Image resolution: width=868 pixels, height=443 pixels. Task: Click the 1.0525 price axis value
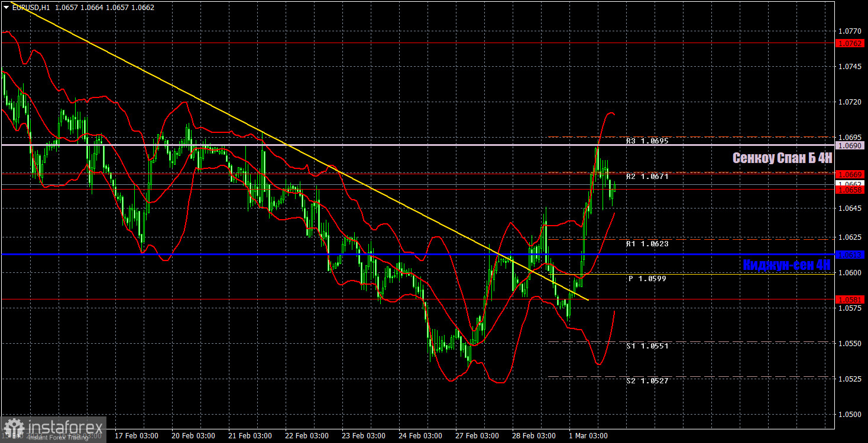click(x=850, y=379)
